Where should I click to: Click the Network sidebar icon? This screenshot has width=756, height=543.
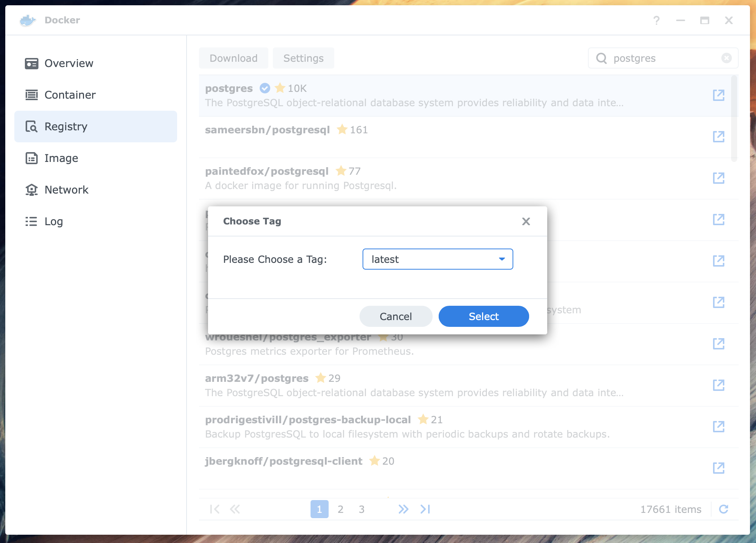[x=32, y=190]
